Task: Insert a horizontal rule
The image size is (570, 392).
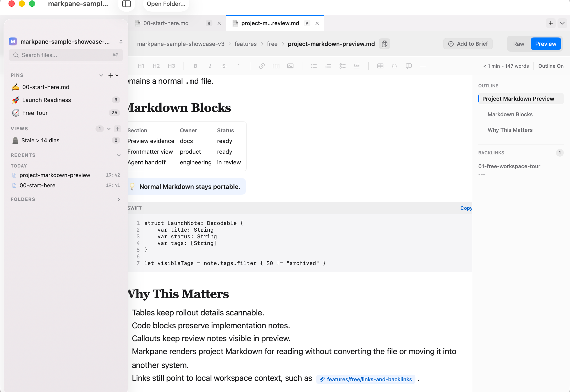Action: point(423,66)
